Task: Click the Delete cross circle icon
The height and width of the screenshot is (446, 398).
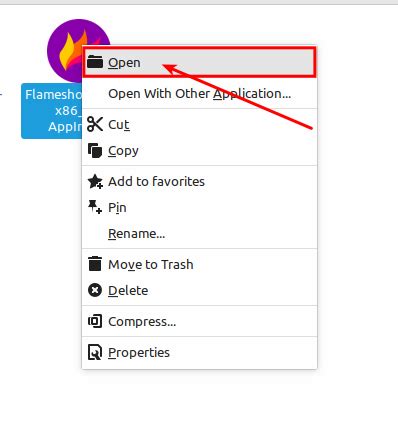Action: click(x=95, y=290)
